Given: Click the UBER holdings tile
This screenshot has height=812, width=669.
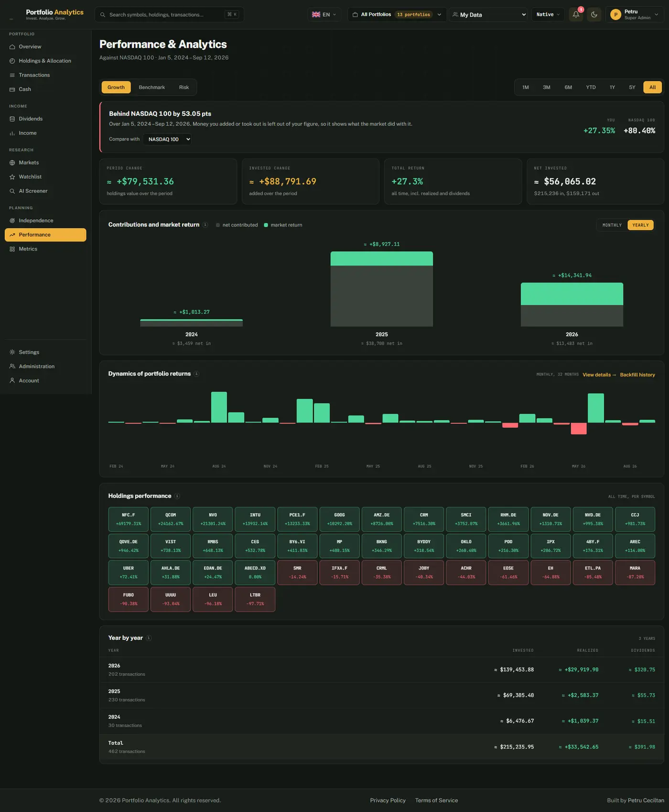Looking at the screenshot, I should pyautogui.click(x=129, y=572).
